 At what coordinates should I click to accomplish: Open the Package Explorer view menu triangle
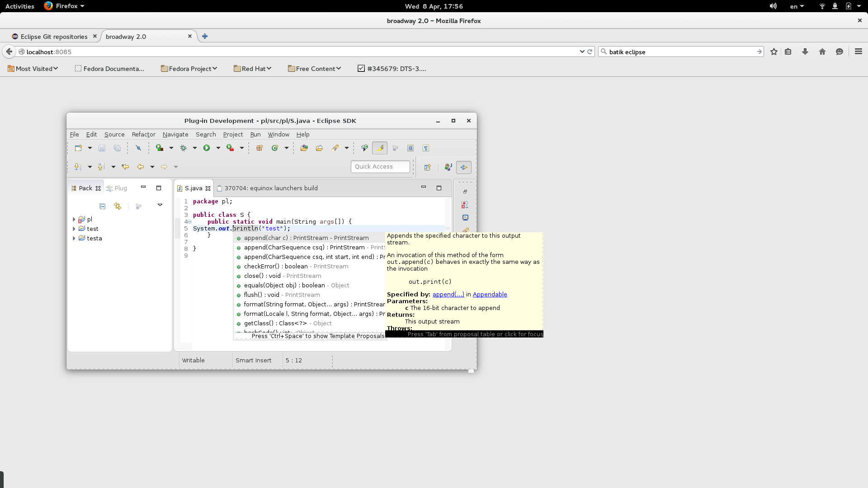[160, 205]
